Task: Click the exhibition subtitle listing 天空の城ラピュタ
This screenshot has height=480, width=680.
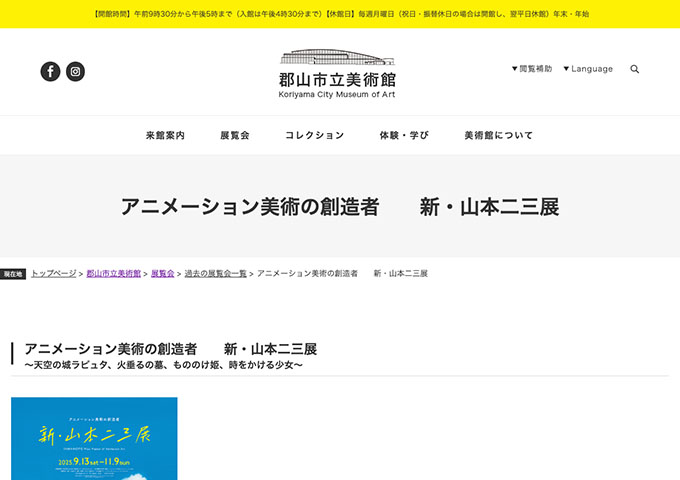Action: [157, 365]
